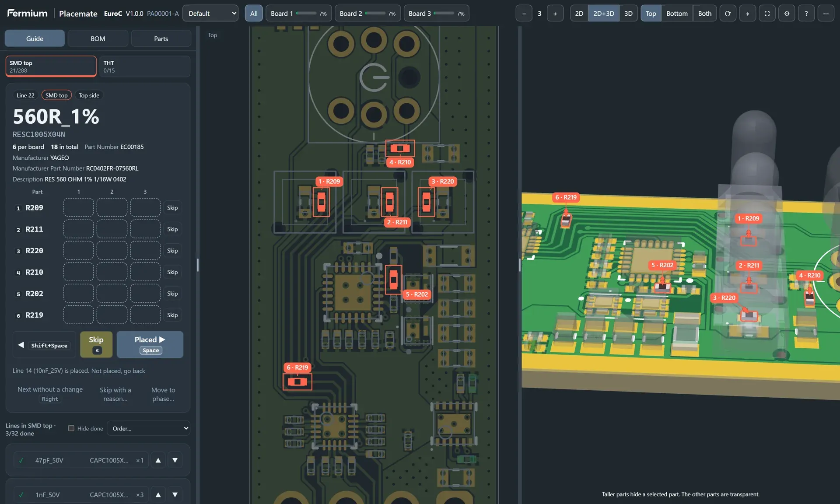Click Board 1 progress bar button
840x504 pixels.
299,14
